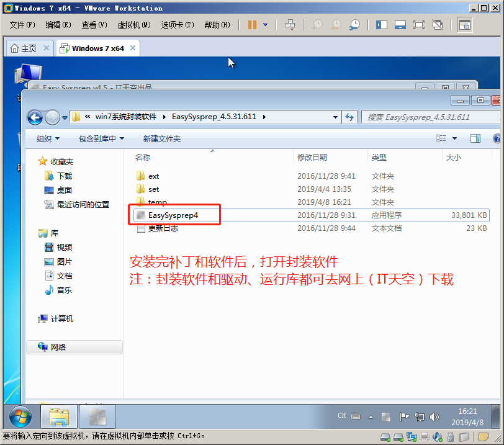Viewport: 504px width, 445px height.
Task: Change view with the view mode icon
Action: click(x=441, y=138)
